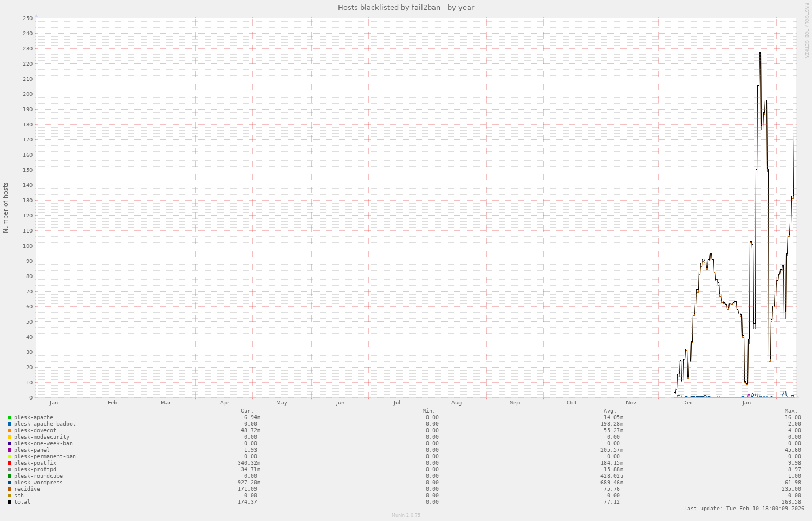Click the Jan axis label
812x521 pixels.
coord(54,403)
